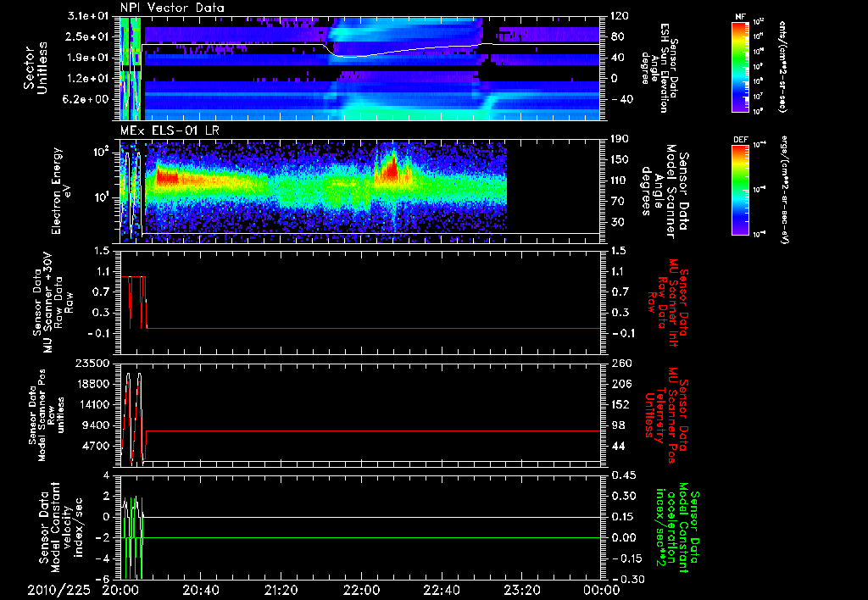Click the 9400 scanner position tick label
868x600 pixels.
pos(96,425)
